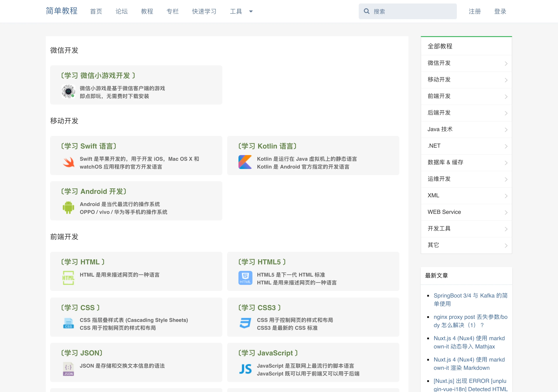Open the SpringBoot 3/4 与 Kafka article
558x392 pixels.
click(471, 299)
